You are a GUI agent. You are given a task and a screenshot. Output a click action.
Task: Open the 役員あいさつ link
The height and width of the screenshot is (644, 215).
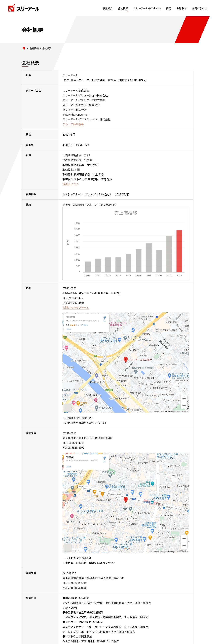71,184
